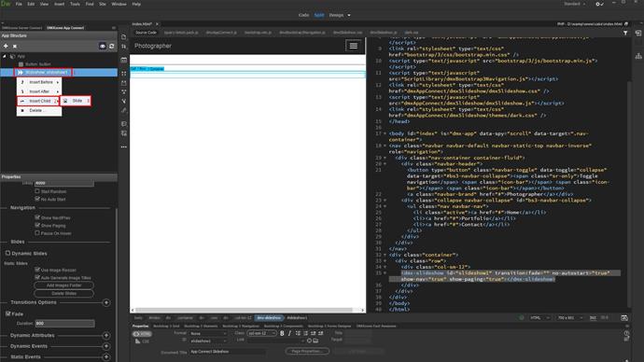Click the Remove Comment icon in vertical toolbar
Viewport: 644px width, 362px height.
123,133
